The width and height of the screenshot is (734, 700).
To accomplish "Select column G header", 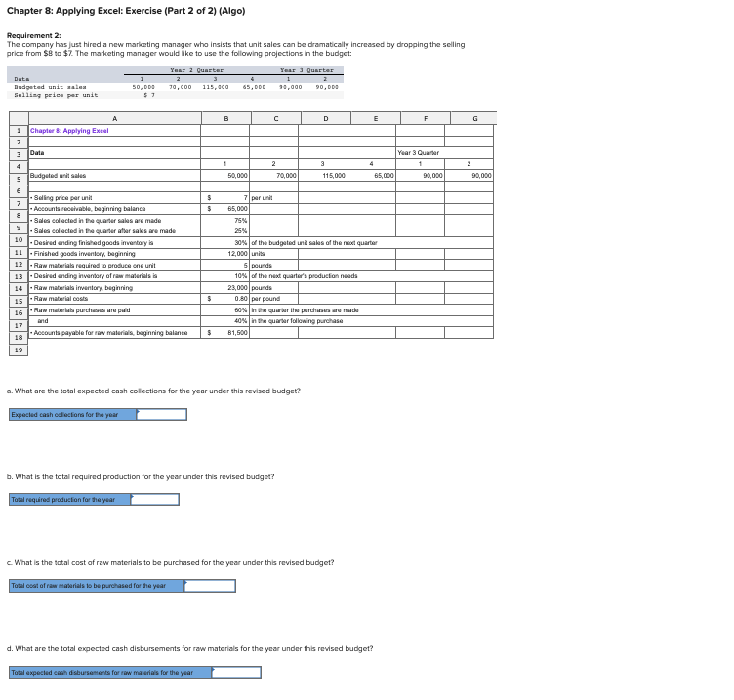I will [475, 118].
